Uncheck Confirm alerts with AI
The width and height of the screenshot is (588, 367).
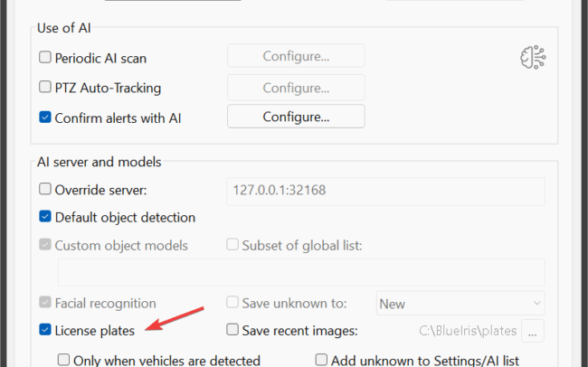coord(45,117)
